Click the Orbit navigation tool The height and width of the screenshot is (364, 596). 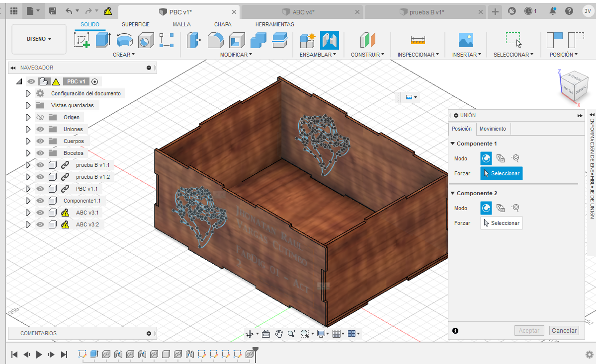[x=250, y=334]
